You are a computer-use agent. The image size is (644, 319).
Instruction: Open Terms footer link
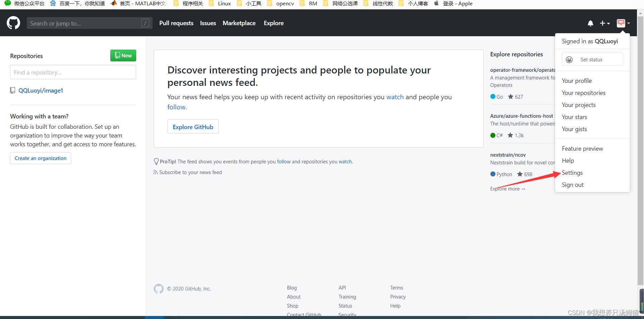pos(396,288)
